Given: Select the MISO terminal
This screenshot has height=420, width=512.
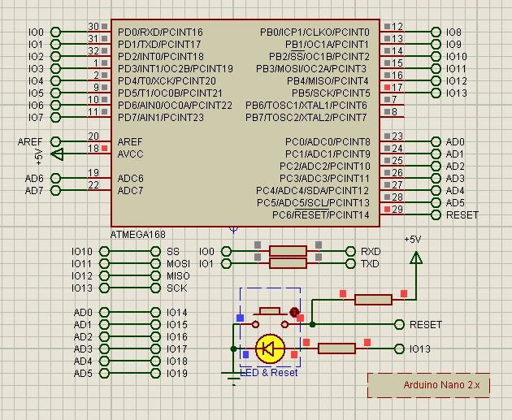Looking at the screenshot, I should (x=155, y=275).
